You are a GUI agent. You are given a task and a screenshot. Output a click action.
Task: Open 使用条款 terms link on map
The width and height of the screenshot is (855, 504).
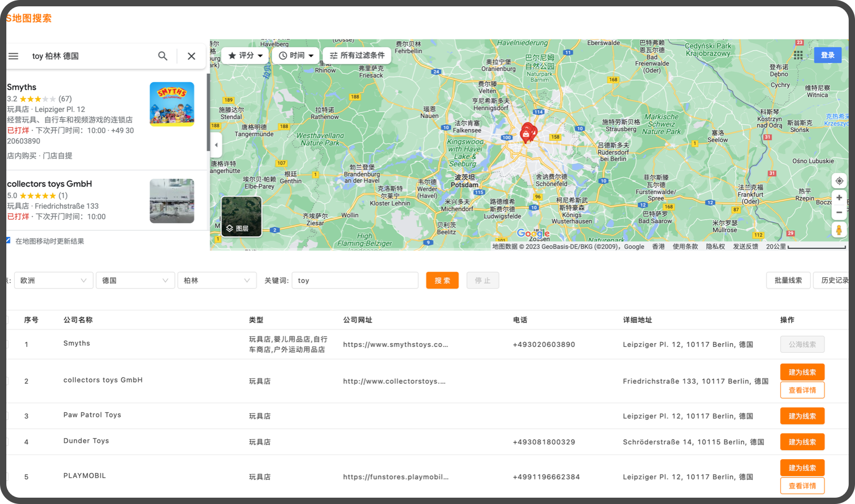[685, 246]
